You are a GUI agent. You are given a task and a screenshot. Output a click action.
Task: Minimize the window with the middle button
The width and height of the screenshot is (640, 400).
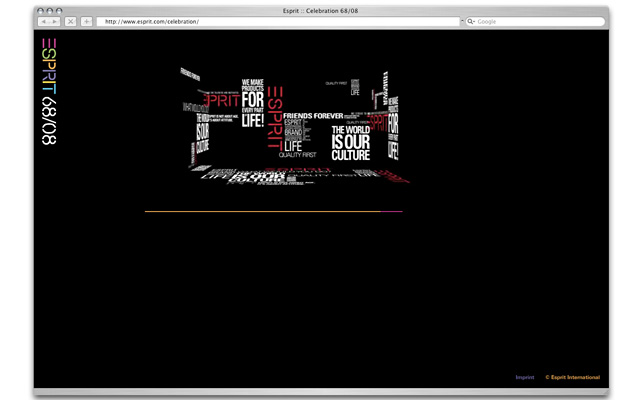50,11
